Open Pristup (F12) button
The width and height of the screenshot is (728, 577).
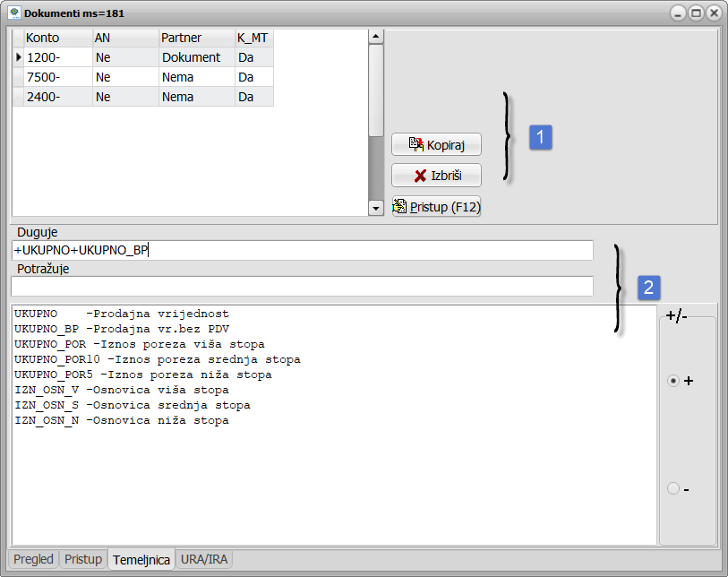pyautogui.click(x=436, y=207)
